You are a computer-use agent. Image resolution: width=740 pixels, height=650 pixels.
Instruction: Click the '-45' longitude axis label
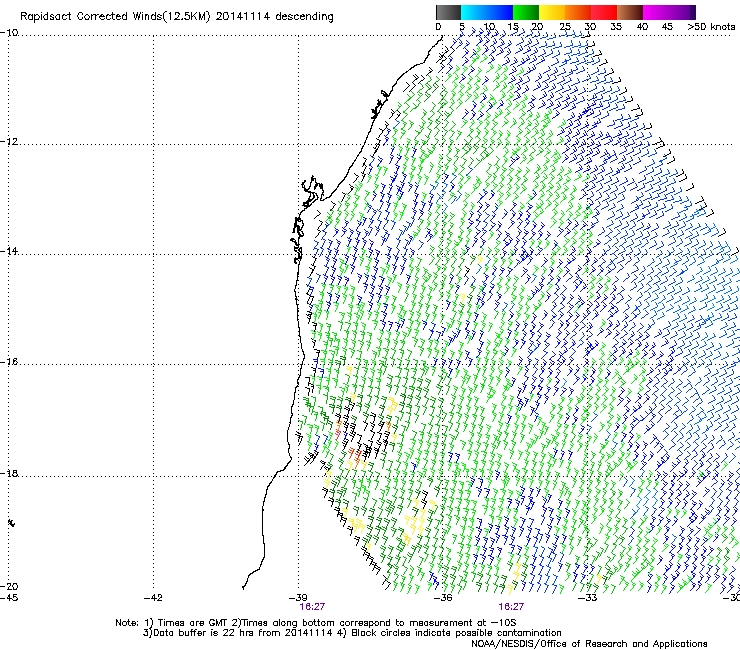9,598
